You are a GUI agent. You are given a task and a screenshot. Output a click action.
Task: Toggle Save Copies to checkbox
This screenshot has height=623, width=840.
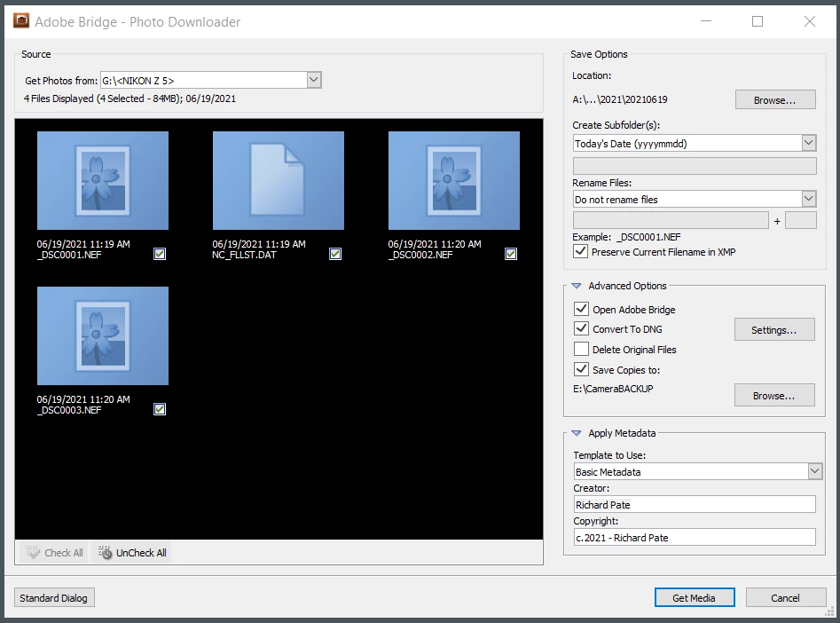581,369
